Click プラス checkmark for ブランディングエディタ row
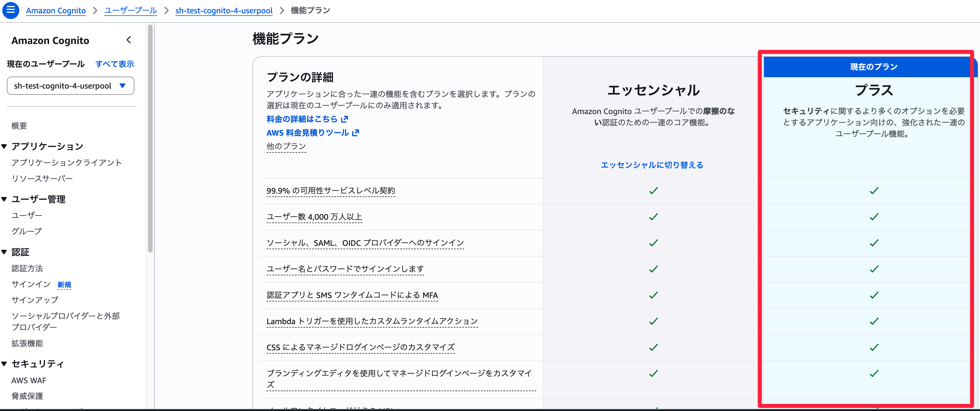The height and width of the screenshot is (411, 980). pos(874,374)
